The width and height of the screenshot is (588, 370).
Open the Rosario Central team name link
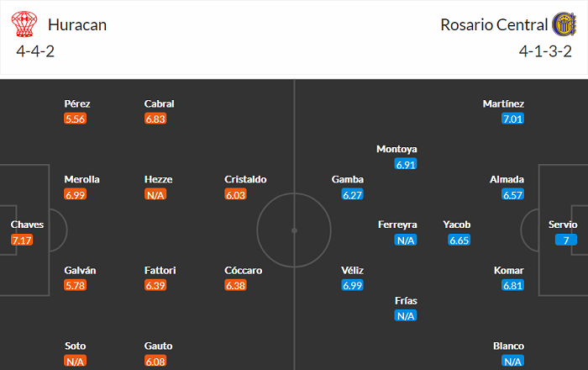click(492, 24)
